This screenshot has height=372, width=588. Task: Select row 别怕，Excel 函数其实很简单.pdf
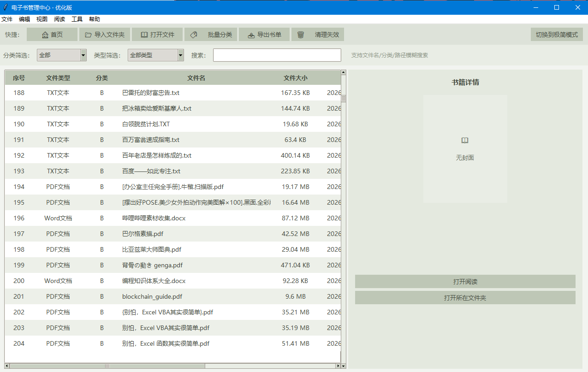173,343
